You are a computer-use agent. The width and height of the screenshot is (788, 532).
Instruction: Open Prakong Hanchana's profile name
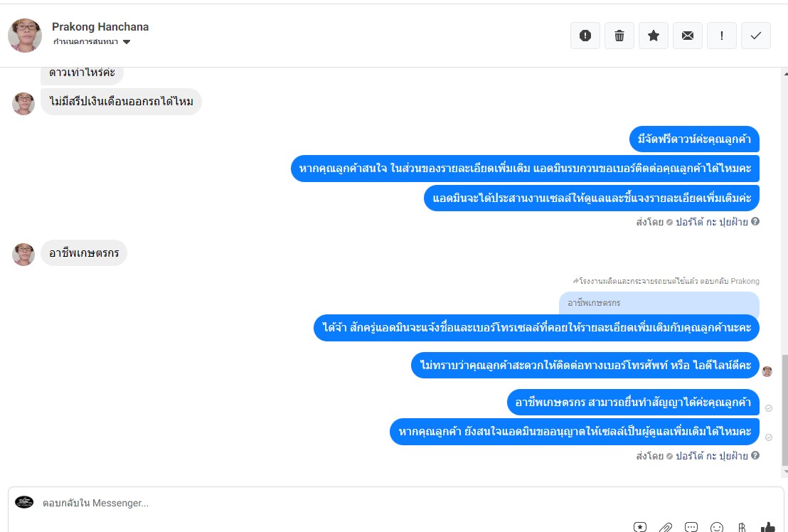click(100, 26)
